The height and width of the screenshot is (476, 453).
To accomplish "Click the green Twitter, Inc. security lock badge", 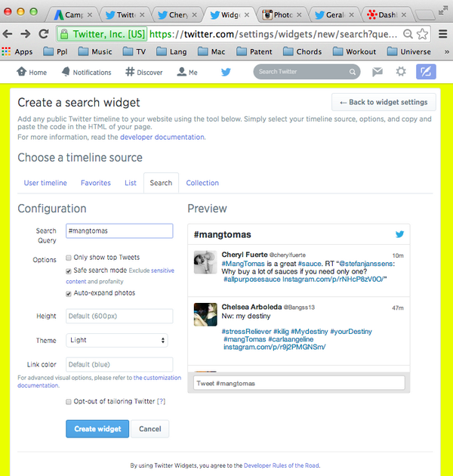I will [102, 34].
